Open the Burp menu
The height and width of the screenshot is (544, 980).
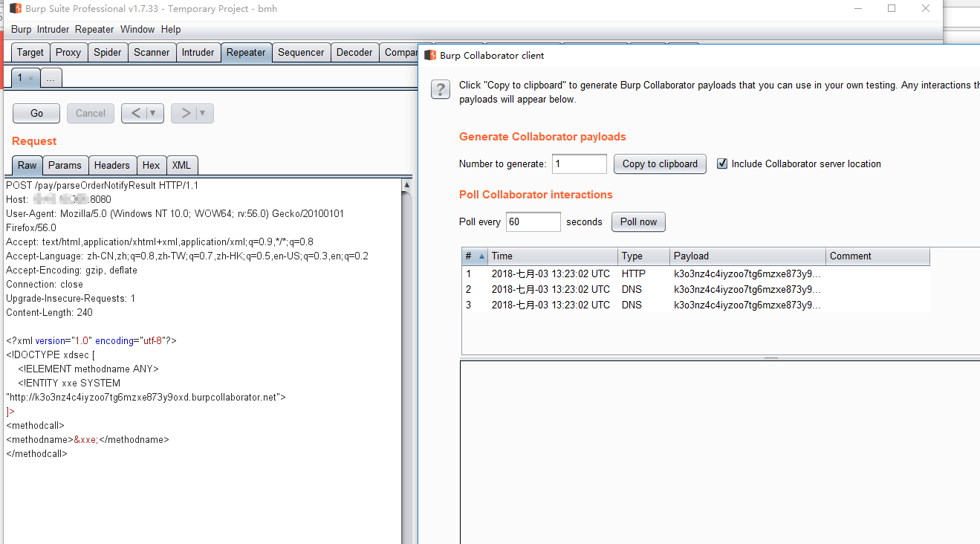21,30
